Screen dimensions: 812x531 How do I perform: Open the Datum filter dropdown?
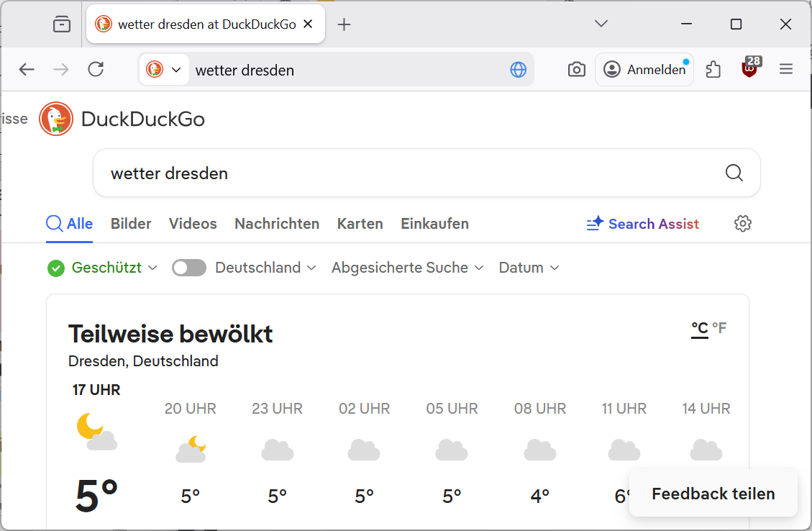529,268
